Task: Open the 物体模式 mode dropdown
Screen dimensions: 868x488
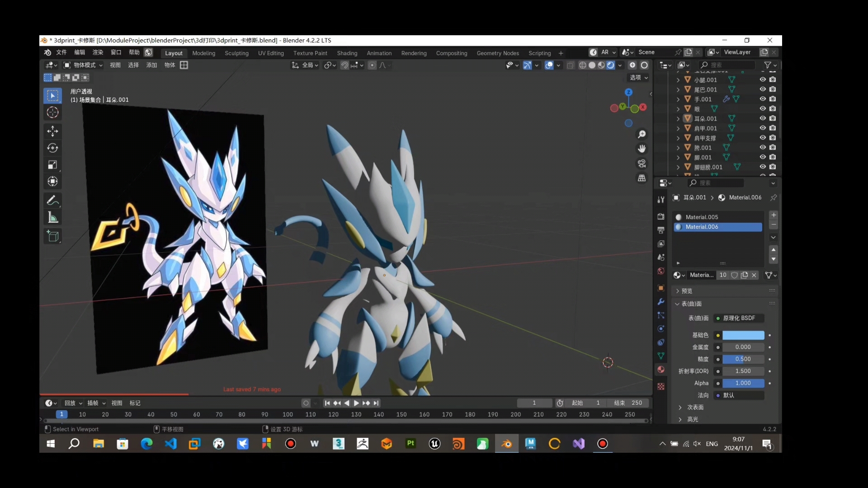Action: [83, 65]
